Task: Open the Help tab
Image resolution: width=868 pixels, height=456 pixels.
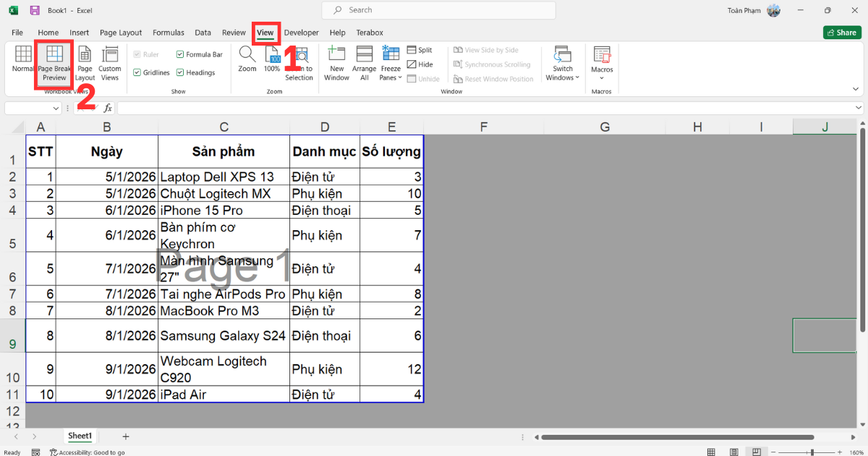Action: [338, 33]
